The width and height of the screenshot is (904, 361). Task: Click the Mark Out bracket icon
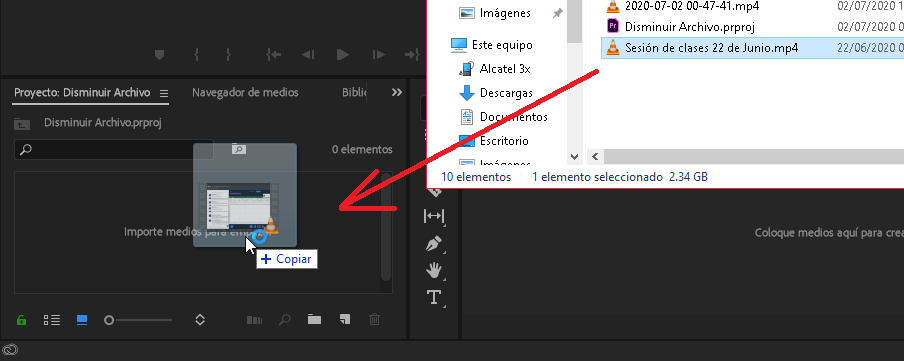pos(228,55)
